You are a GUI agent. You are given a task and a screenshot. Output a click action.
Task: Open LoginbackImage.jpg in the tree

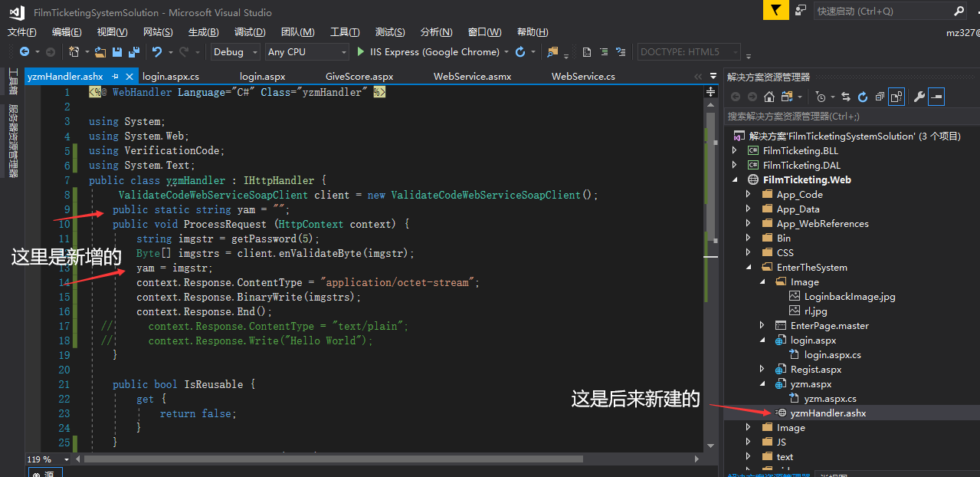pos(850,297)
